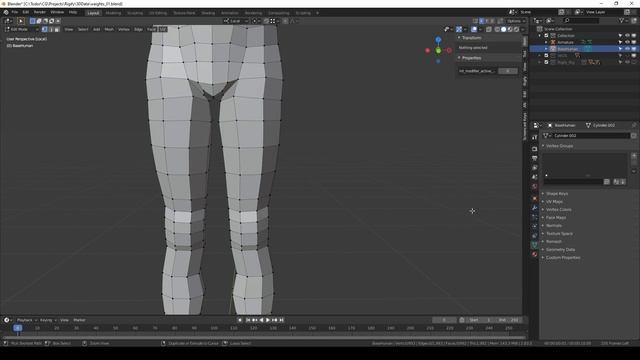Click the Blender logo icon
Screen dimensions: 640x360
click(6, 12)
